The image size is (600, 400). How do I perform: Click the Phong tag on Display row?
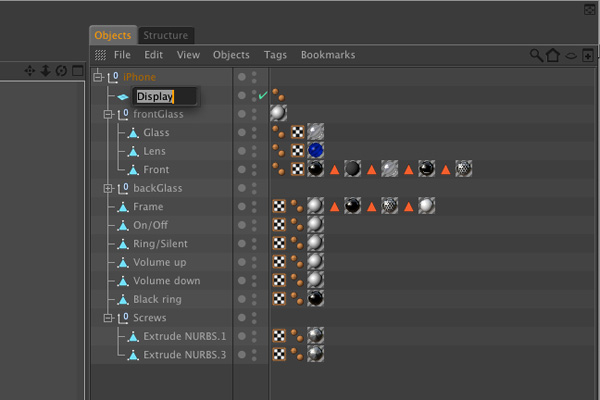tap(278, 95)
